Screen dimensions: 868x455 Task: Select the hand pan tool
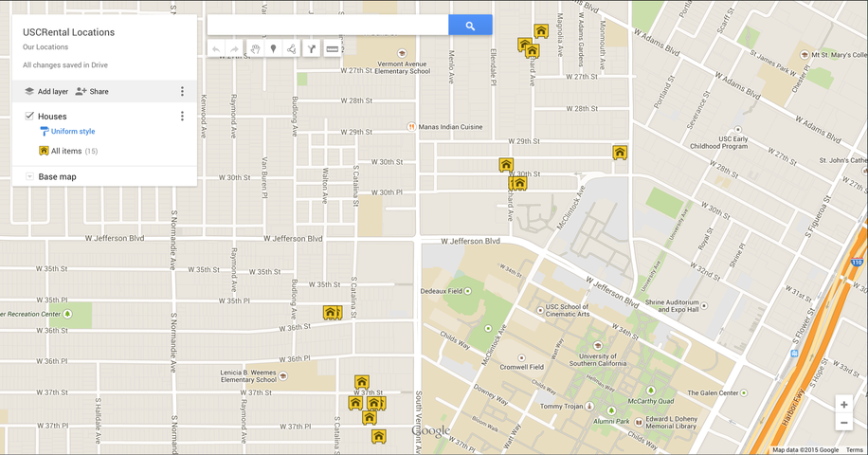[x=255, y=49]
